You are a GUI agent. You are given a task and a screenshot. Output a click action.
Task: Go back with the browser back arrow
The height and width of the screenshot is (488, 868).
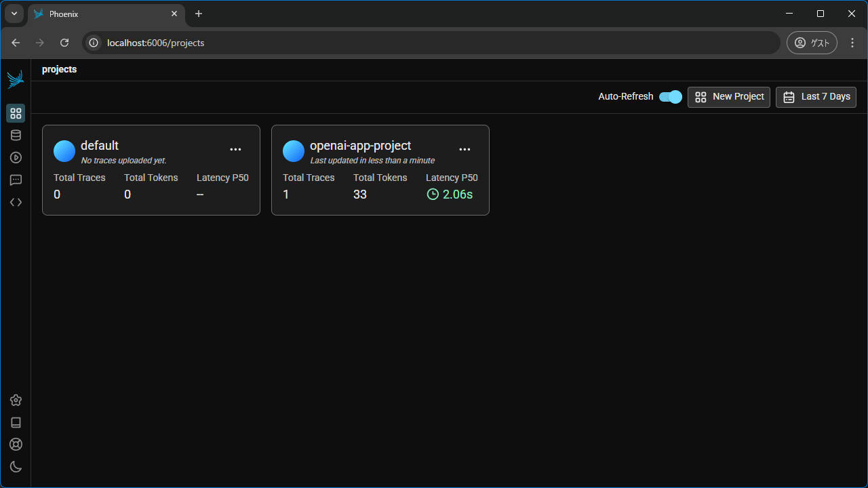(16, 43)
